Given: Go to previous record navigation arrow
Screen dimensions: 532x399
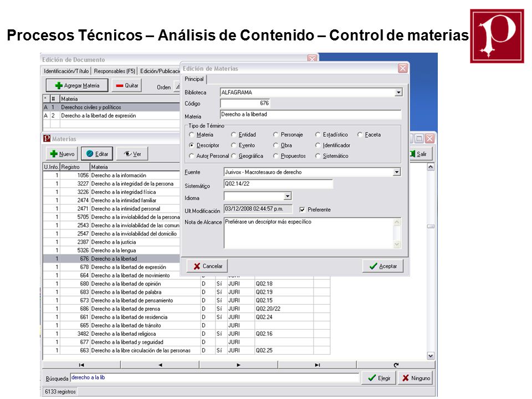Looking at the screenshot, I should (x=160, y=365).
